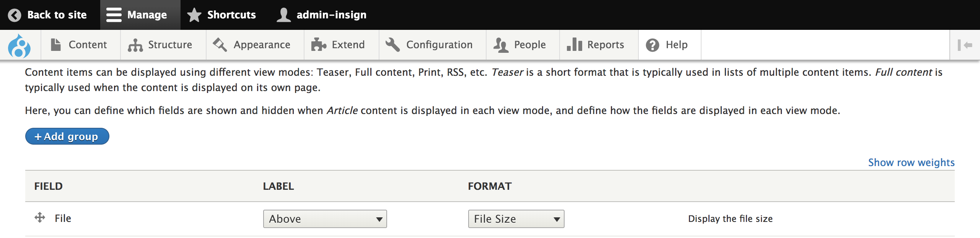
Task: Open the File Size format dropdown
Action: (x=516, y=219)
